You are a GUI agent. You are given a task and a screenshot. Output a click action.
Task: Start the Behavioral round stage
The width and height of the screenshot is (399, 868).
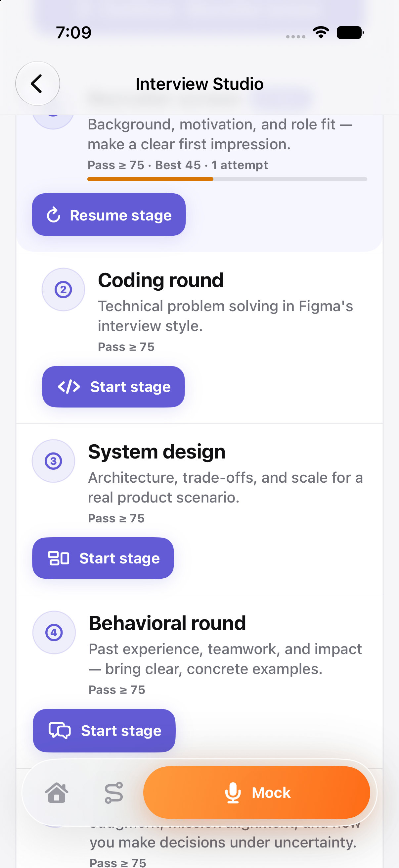[x=104, y=731]
